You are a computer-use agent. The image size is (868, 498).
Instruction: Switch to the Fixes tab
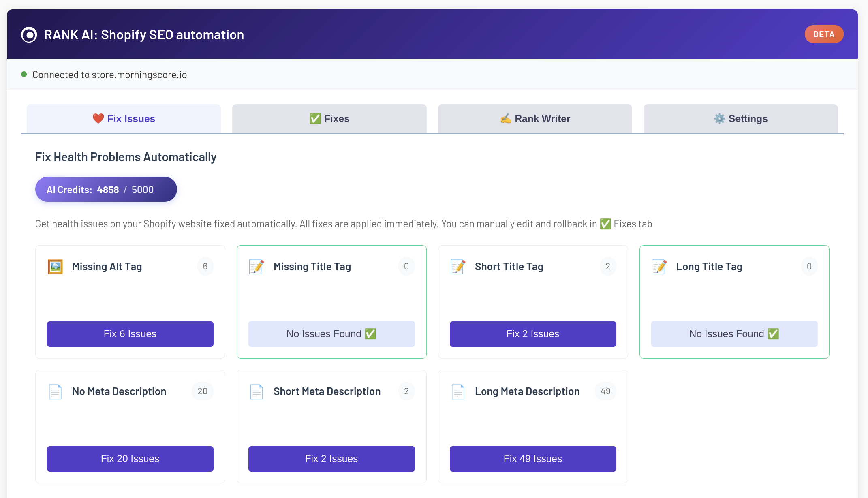click(329, 119)
